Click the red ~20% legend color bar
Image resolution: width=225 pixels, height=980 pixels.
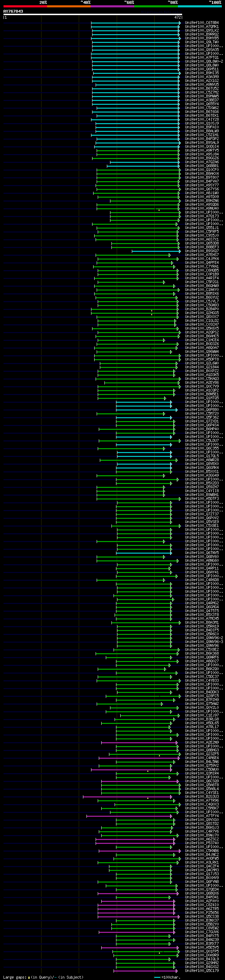pyautogui.click(x=25, y=6)
